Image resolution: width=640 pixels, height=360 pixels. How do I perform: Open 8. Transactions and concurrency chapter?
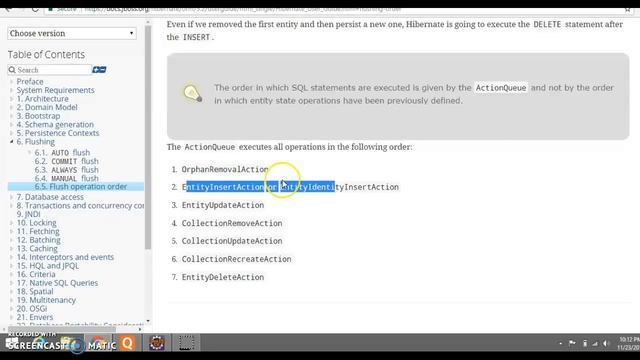80,206
